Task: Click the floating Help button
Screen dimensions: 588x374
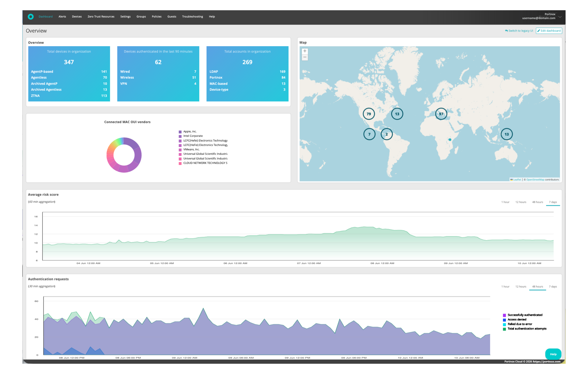Action: click(553, 354)
